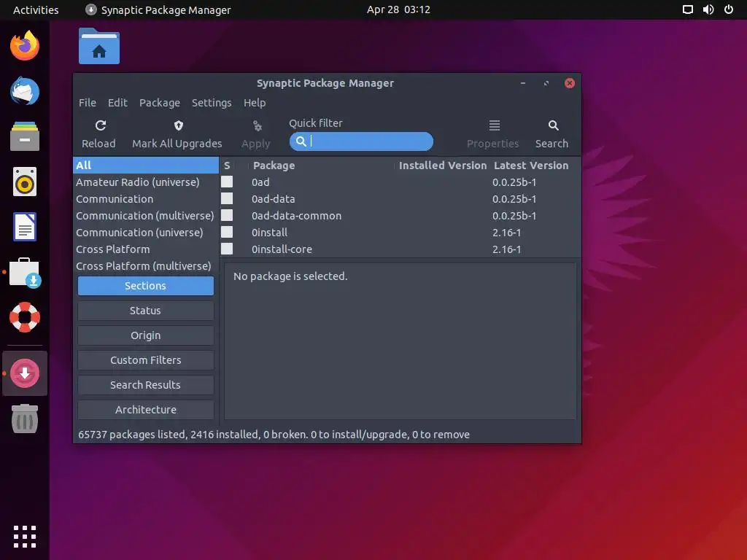Click the Sections filter button
Screen dimensions: 747x560
[146, 286]
